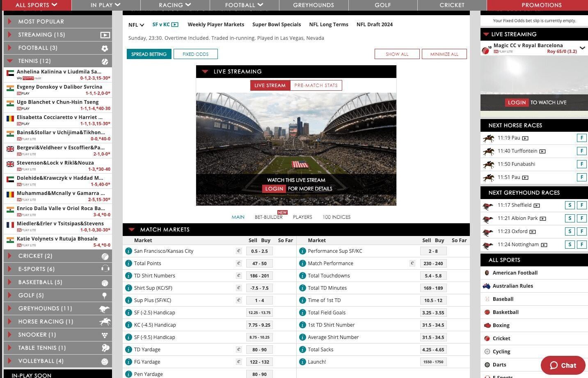Open info icon for San Francisco/Kansas City market
The height and width of the screenshot is (378, 588).
(x=128, y=251)
